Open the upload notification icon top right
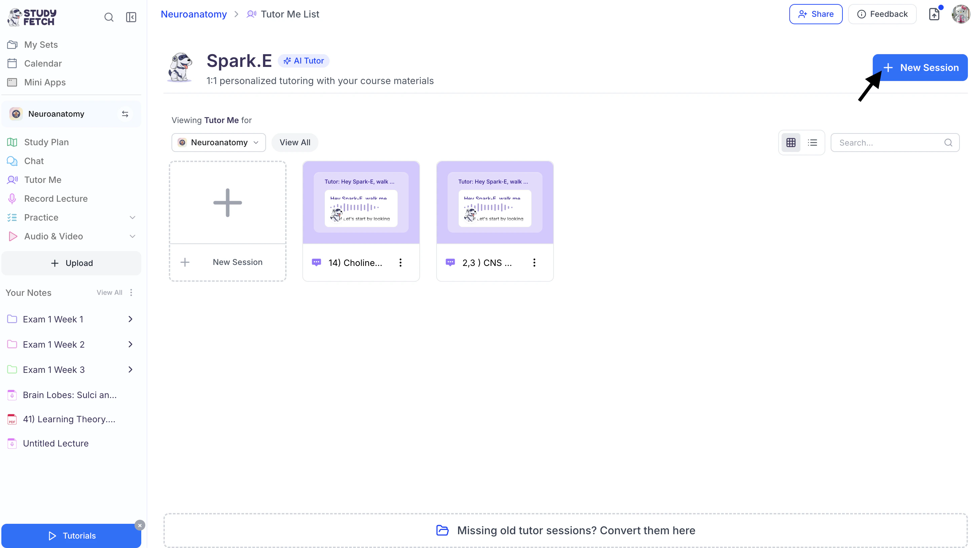Screen dimensions: 980x548 pos(934,14)
